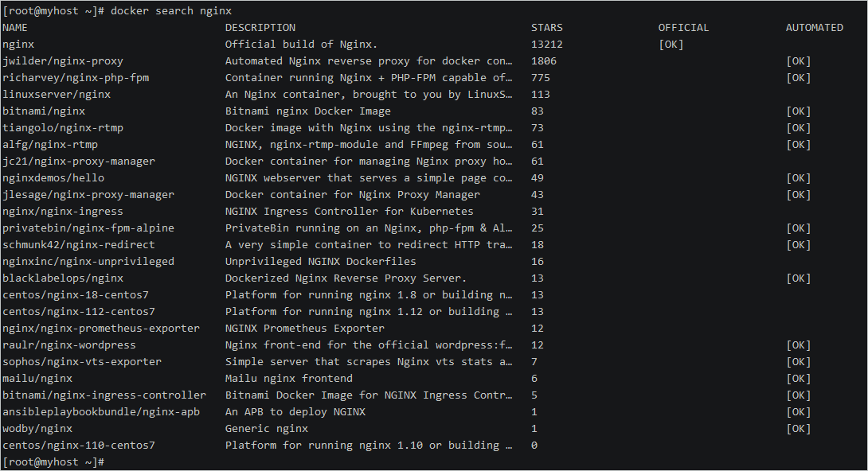Click the star count 13212
The width and height of the screenshot is (868, 471).
point(546,45)
